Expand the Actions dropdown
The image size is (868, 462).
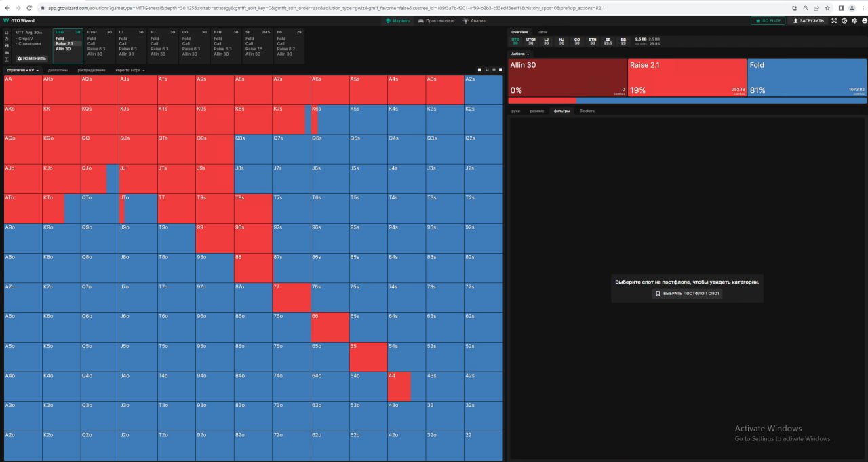(520, 54)
